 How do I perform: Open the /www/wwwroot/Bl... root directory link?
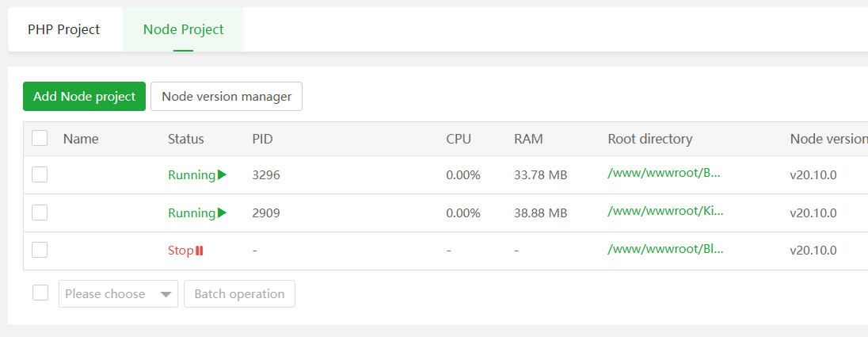coord(664,248)
